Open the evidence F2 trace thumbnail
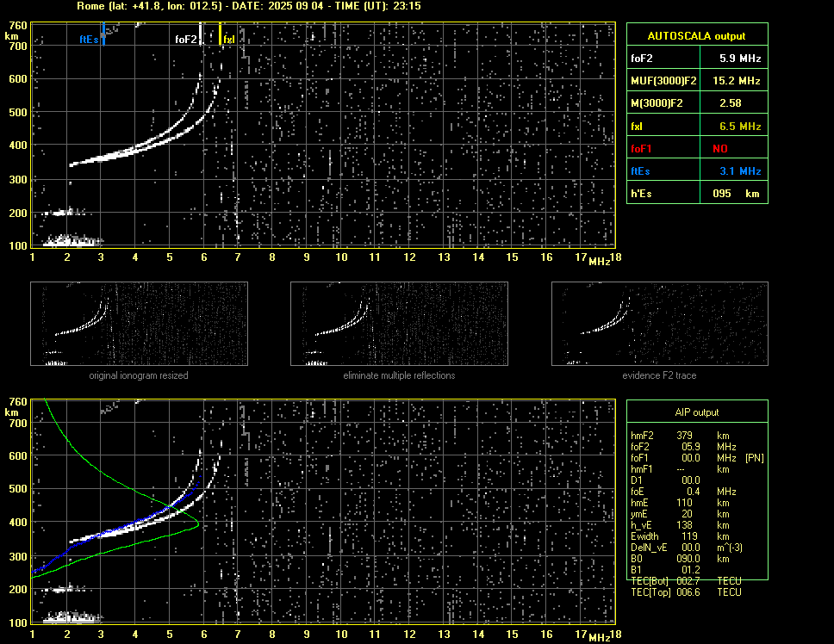834x644 pixels. pyautogui.click(x=660, y=324)
